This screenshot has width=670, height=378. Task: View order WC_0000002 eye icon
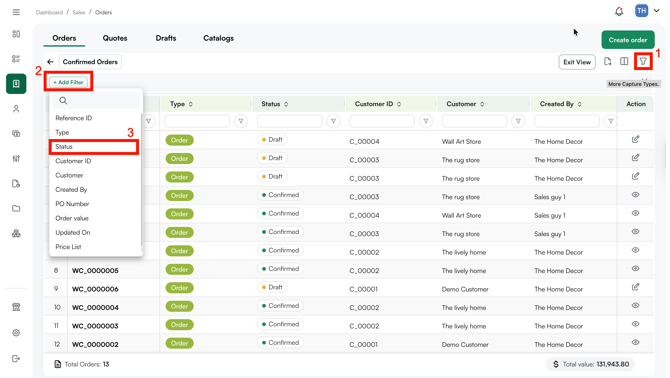(x=635, y=342)
